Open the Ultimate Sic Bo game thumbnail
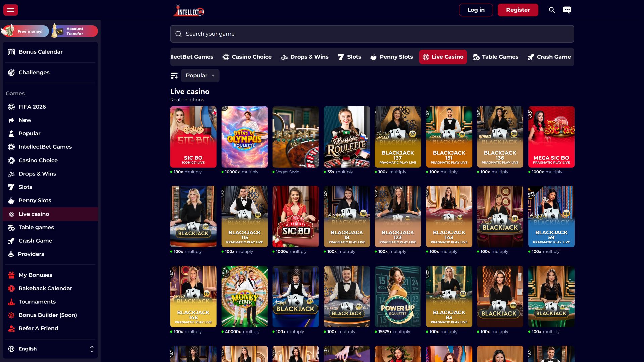Image resolution: width=644 pixels, height=362 pixels. click(296, 217)
